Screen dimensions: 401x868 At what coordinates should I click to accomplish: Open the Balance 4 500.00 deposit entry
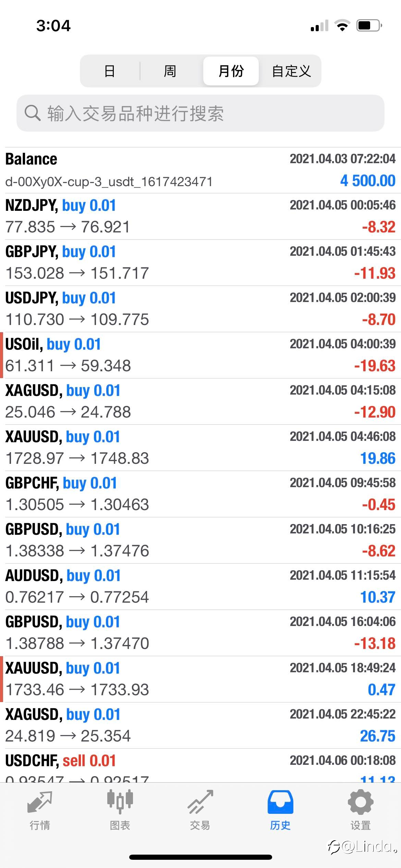pos(200,170)
